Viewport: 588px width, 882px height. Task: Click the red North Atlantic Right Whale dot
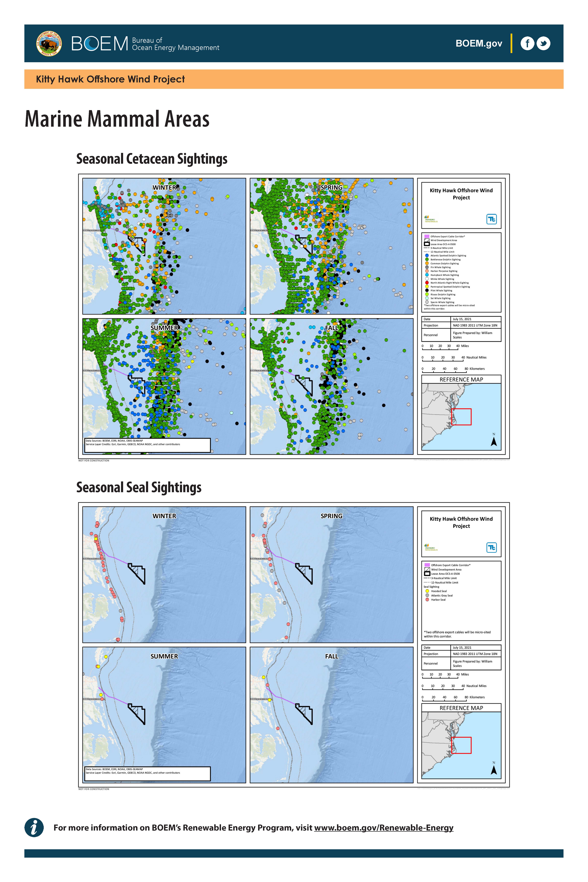[427, 283]
